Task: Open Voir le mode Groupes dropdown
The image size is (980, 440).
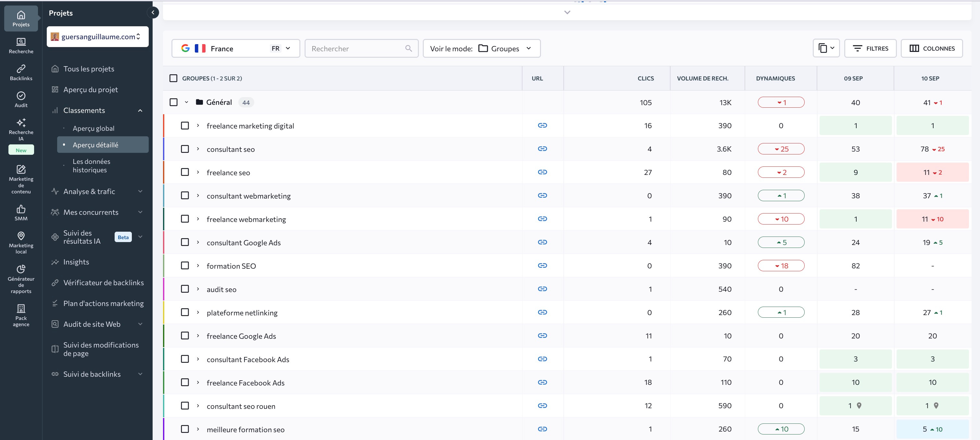Action: tap(481, 49)
